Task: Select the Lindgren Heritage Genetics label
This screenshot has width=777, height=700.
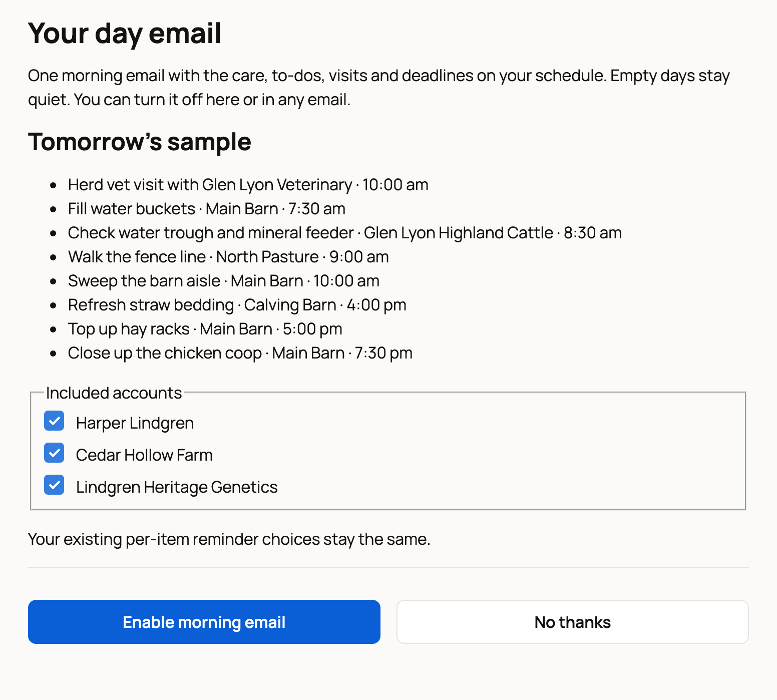Action: [177, 487]
